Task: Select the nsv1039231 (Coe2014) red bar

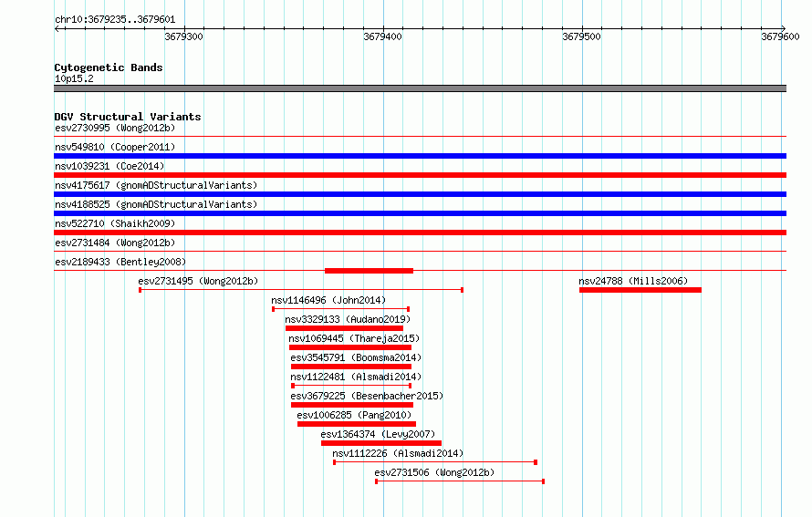Action: [x=420, y=175]
